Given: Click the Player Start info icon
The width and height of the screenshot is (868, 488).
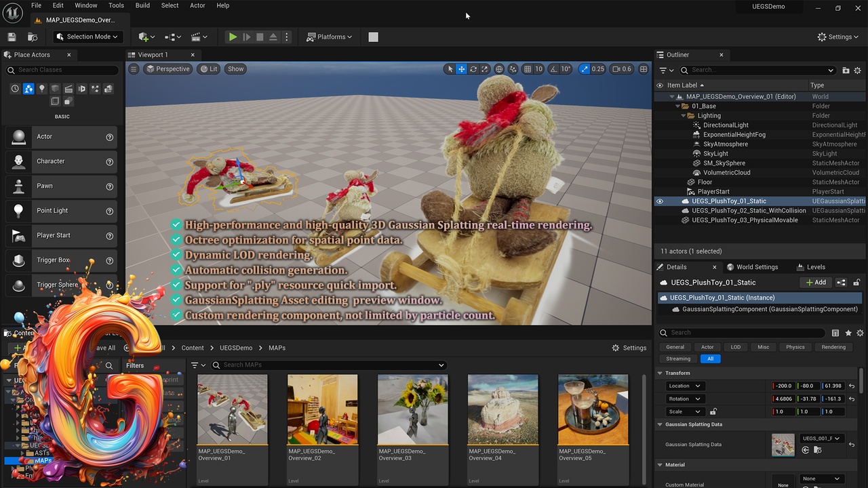Looking at the screenshot, I should coord(110,235).
